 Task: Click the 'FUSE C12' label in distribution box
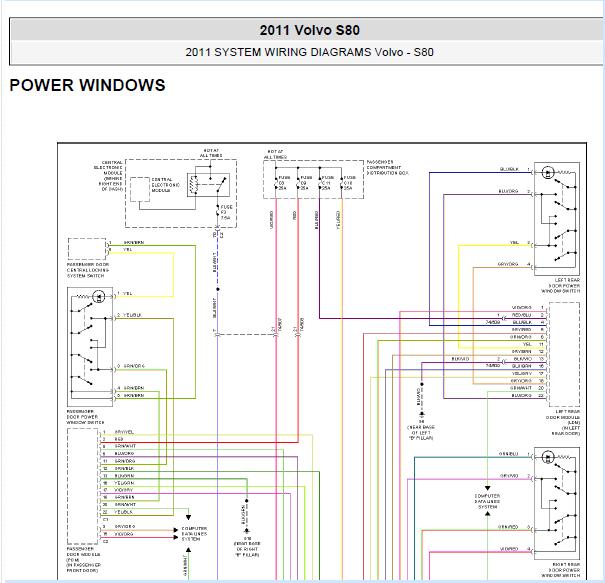coord(350,183)
